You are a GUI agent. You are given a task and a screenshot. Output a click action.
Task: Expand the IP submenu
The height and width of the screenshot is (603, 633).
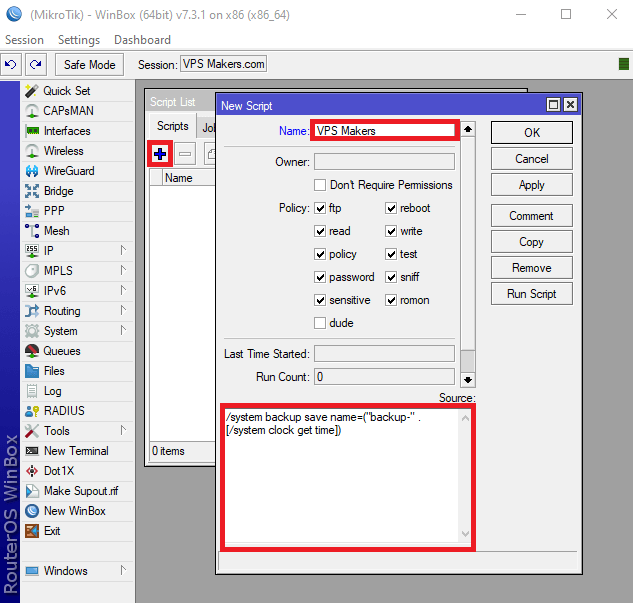[123, 250]
